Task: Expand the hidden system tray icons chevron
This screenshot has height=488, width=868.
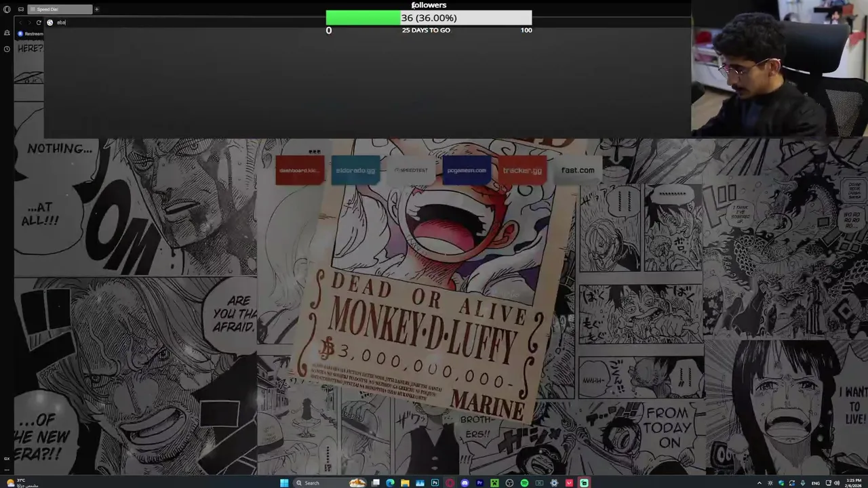Action: (x=759, y=483)
